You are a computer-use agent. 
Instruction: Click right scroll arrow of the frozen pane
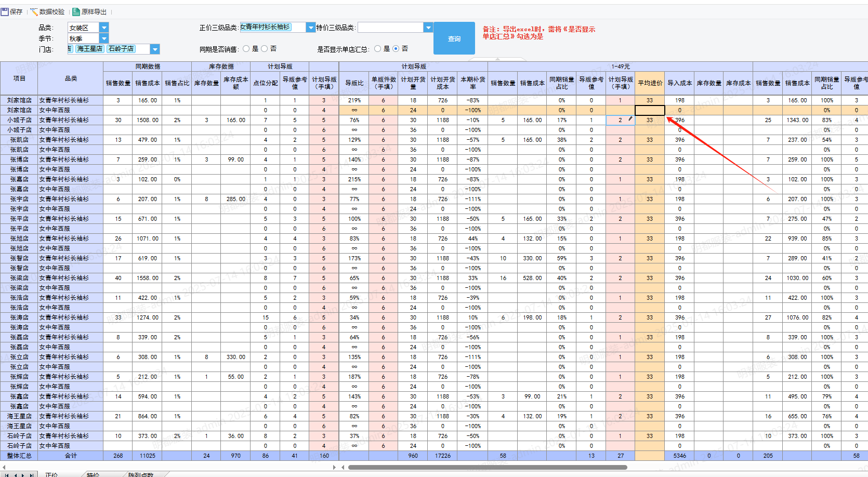coord(335,467)
